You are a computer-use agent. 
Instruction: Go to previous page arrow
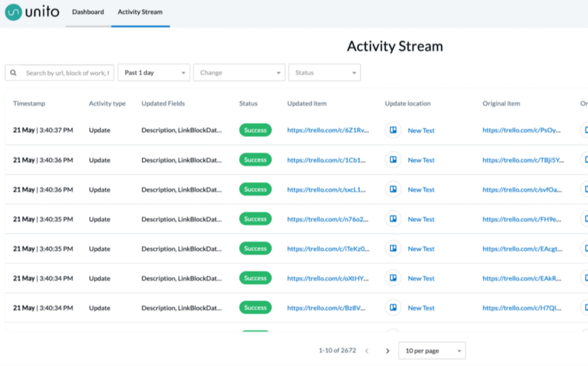point(367,351)
